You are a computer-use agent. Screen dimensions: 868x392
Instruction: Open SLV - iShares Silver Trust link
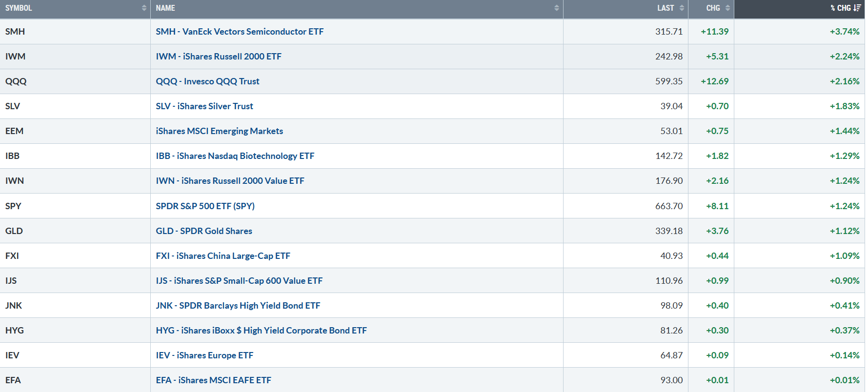point(204,106)
